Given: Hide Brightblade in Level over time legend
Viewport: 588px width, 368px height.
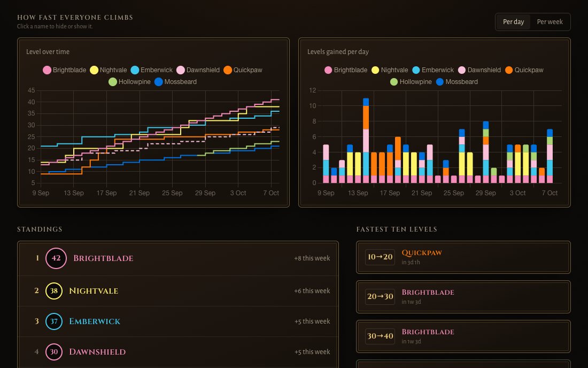Looking at the screenshot, I should click(x=65, y=70).
